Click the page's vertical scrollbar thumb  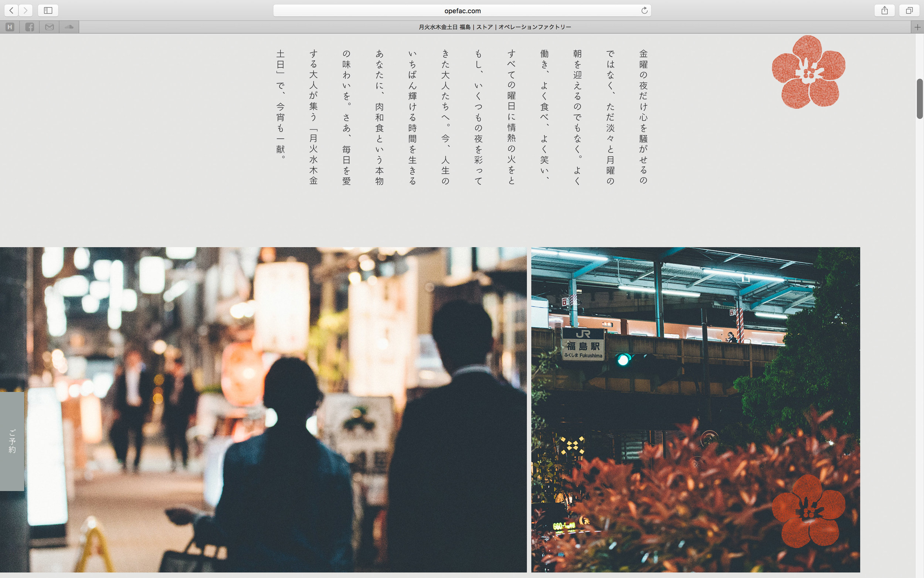pos(920,99)
